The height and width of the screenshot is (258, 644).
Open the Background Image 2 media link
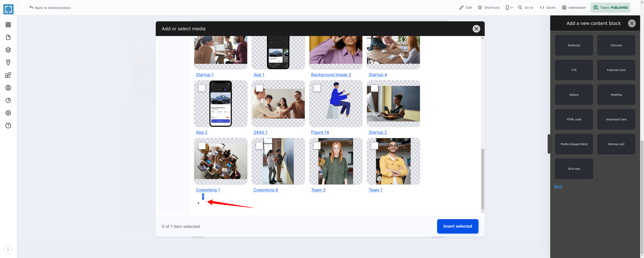click(331, 75)
